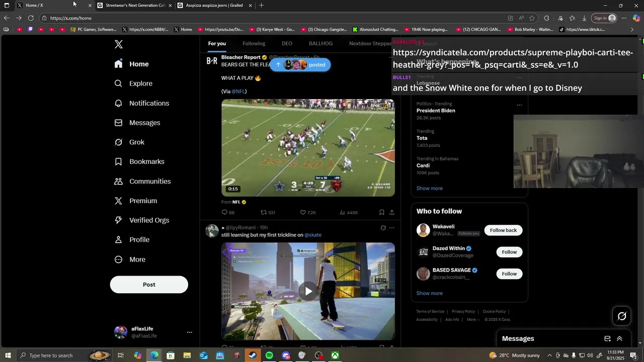Open browser Extensions menu
Screen dimensions: 644x362
pos(546,18)
